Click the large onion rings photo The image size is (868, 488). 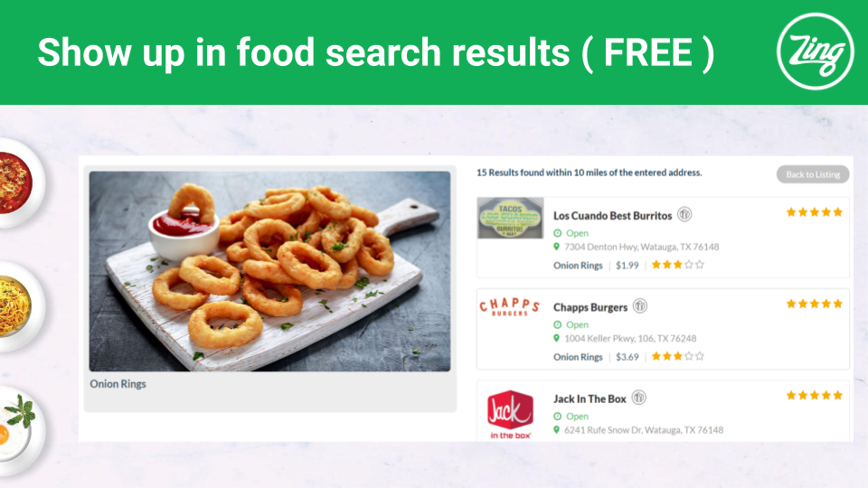tap(269, 271)
